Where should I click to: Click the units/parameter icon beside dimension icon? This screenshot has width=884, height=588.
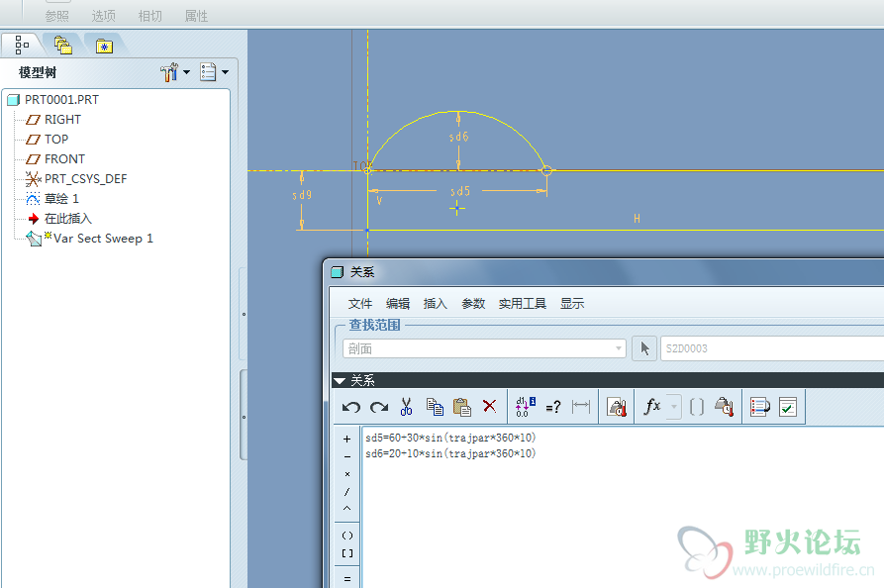pos(617,407)
